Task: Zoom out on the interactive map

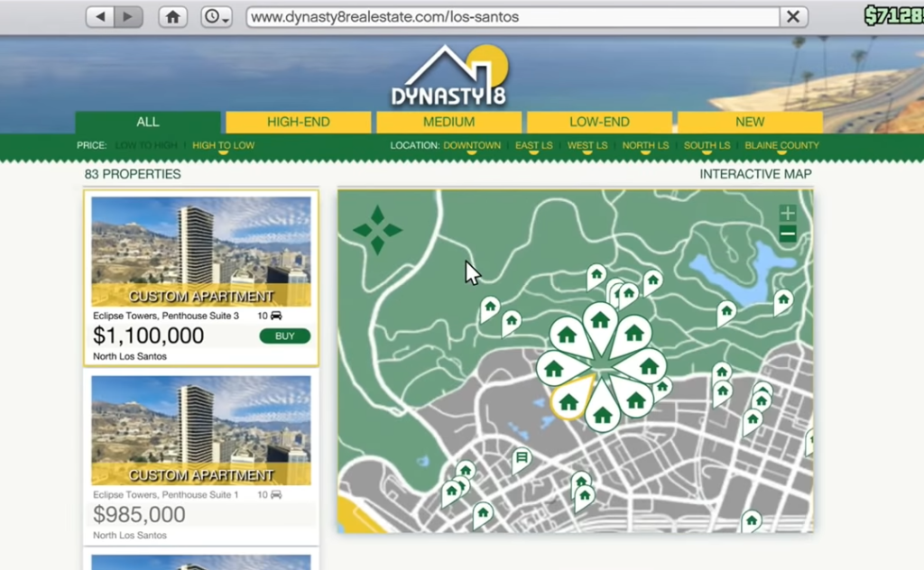Action: click(788, 234)
